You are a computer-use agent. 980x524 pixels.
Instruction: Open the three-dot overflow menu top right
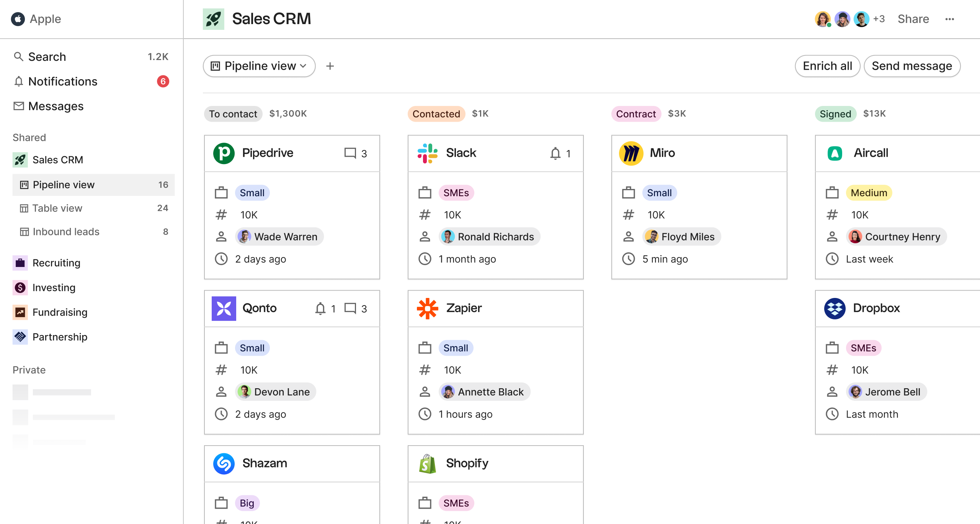[x=950, y=19]
